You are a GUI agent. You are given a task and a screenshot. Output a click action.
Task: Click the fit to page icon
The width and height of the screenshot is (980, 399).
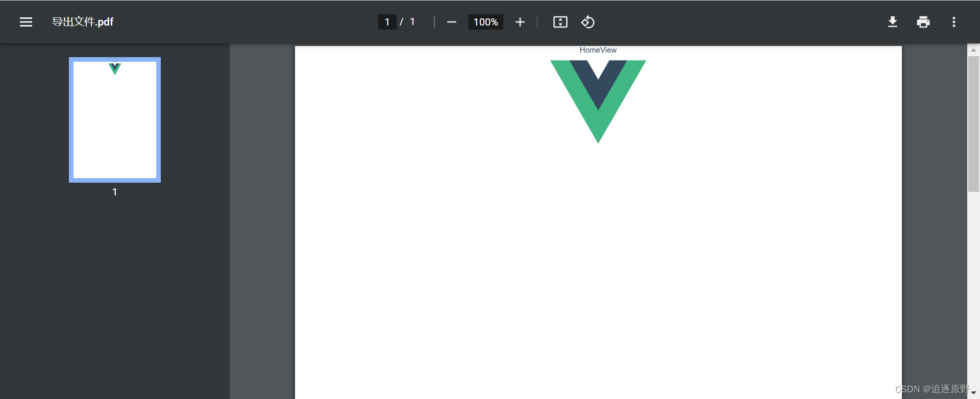click(560, 22)
